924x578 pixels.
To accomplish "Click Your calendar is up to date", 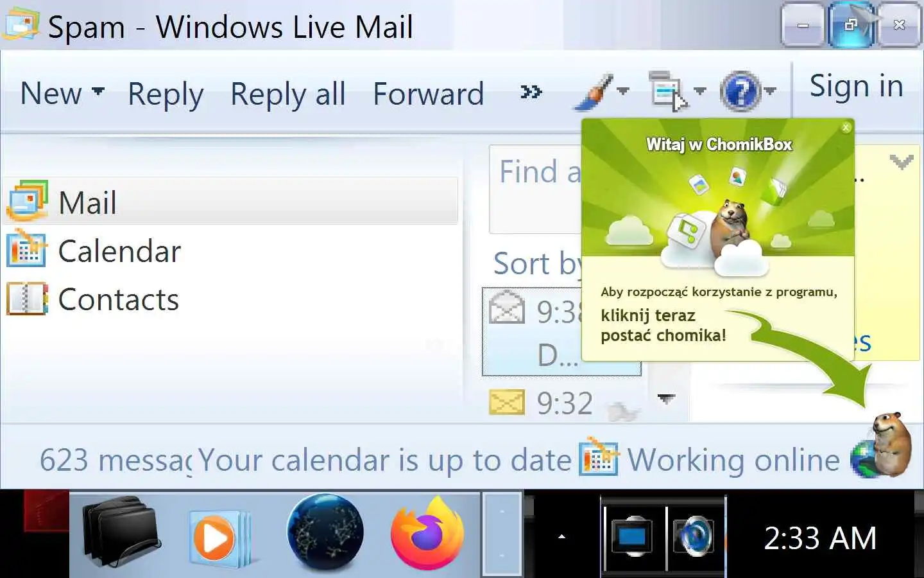I will pyautogui.click(x=384, y=460).
